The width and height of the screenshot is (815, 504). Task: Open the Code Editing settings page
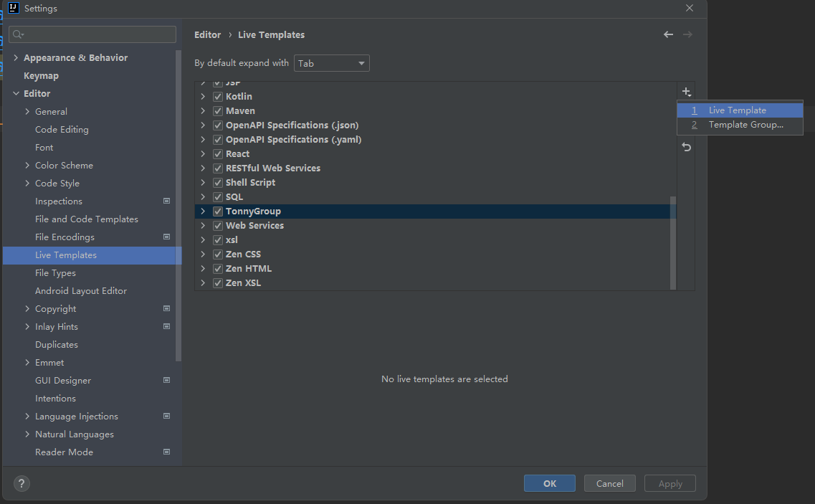(62, 130)
